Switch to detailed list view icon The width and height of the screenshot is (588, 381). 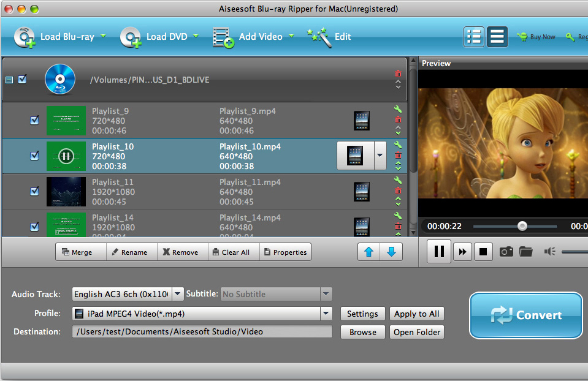tap(473, 37)
